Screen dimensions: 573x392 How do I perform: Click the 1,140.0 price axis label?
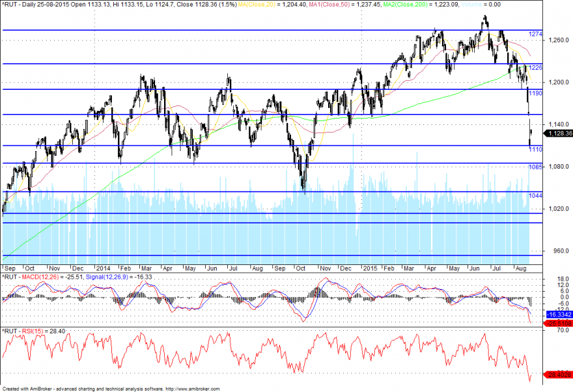559,124
